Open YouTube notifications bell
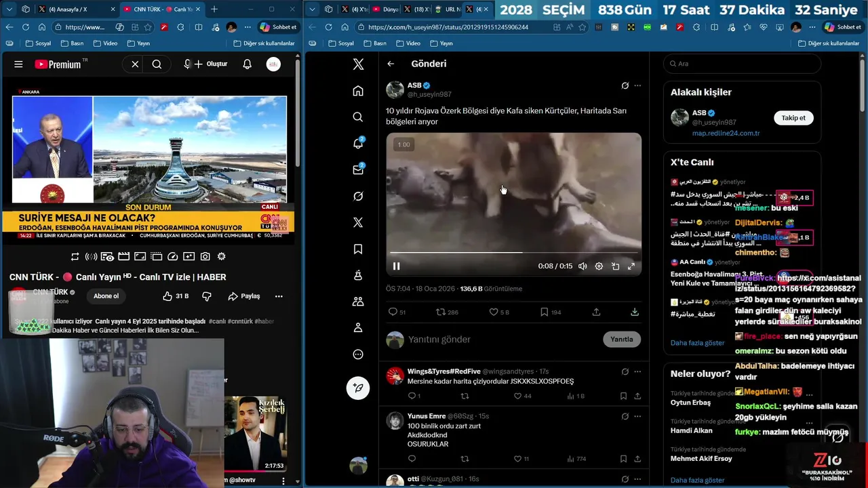 248,64
